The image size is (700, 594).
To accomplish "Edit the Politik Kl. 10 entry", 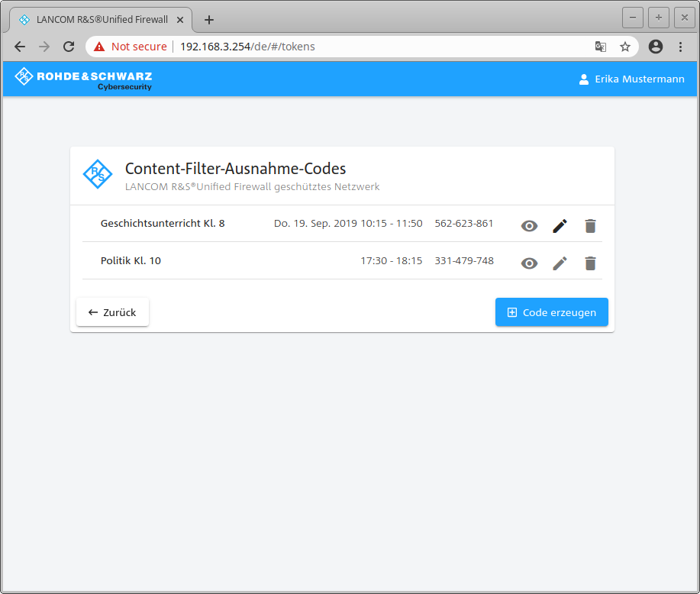I will (560, 263).
